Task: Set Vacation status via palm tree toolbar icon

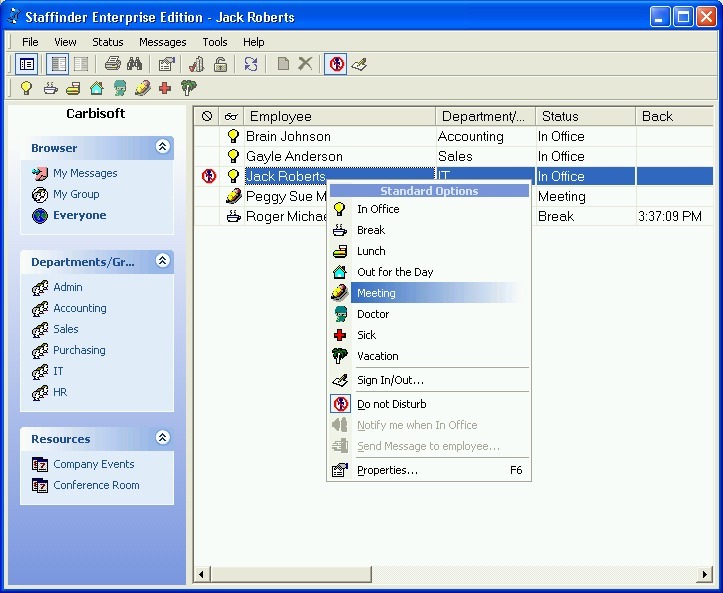Action: [x=189, y=88]
